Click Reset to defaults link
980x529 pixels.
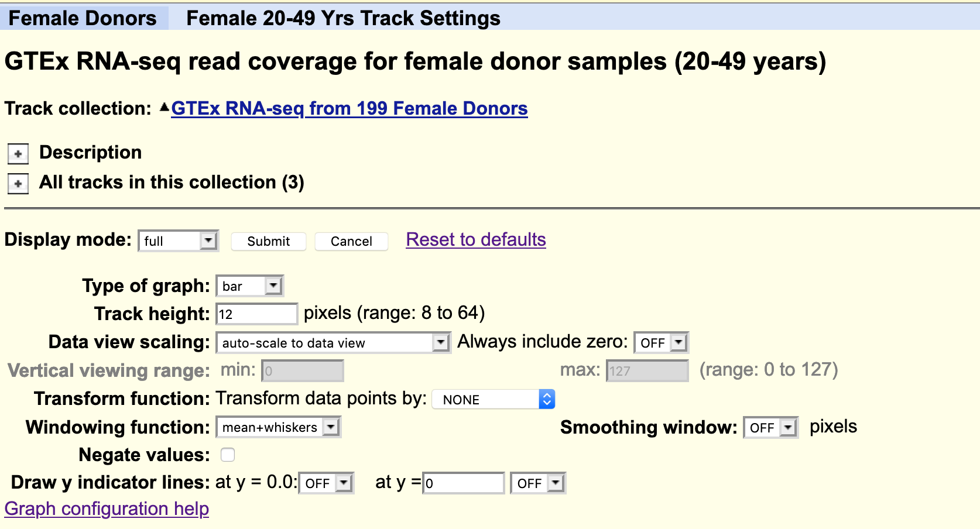tap(475, 239)
